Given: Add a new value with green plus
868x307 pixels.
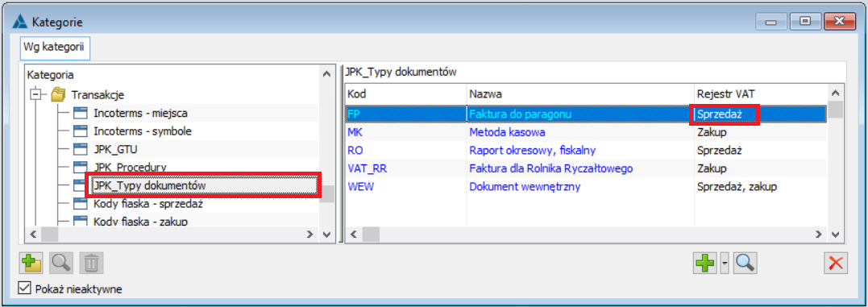Looking at the screenshot, I should (x=704, y=263).
